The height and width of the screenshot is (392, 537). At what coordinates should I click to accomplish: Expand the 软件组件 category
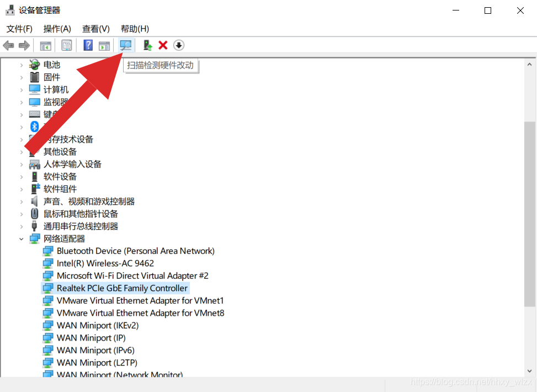21,189
